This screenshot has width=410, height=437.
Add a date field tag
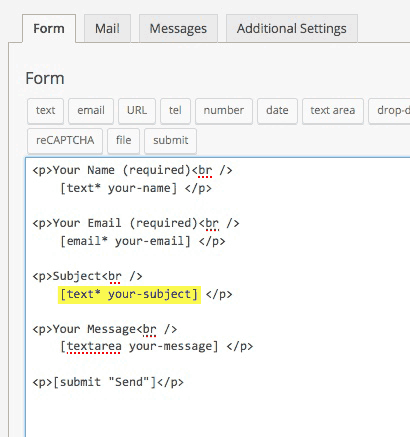tap(277, 110)
